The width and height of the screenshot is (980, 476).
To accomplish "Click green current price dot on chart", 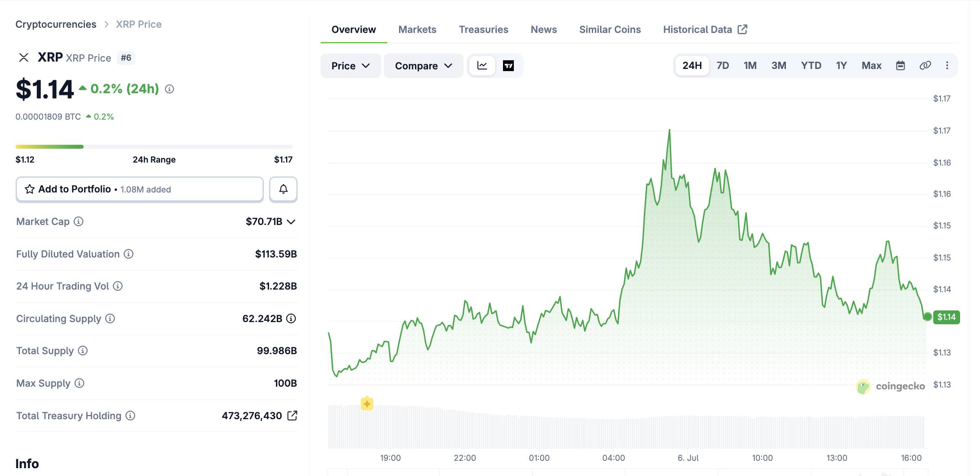I will 927,316.
